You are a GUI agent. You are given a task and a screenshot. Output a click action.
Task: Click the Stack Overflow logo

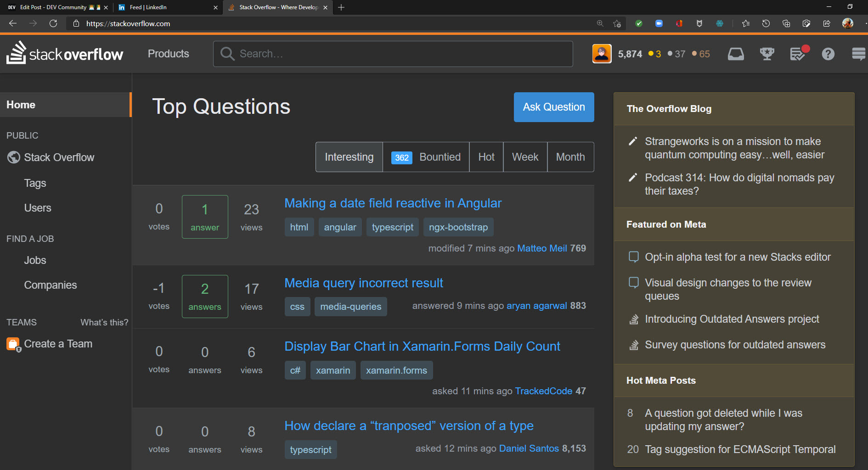[x=65, y=54]
